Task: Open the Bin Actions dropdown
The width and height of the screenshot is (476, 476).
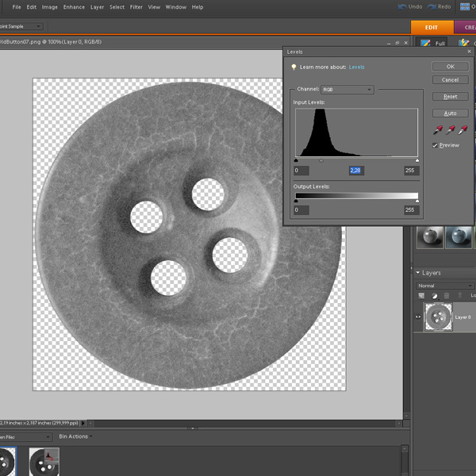Action: 75,436
